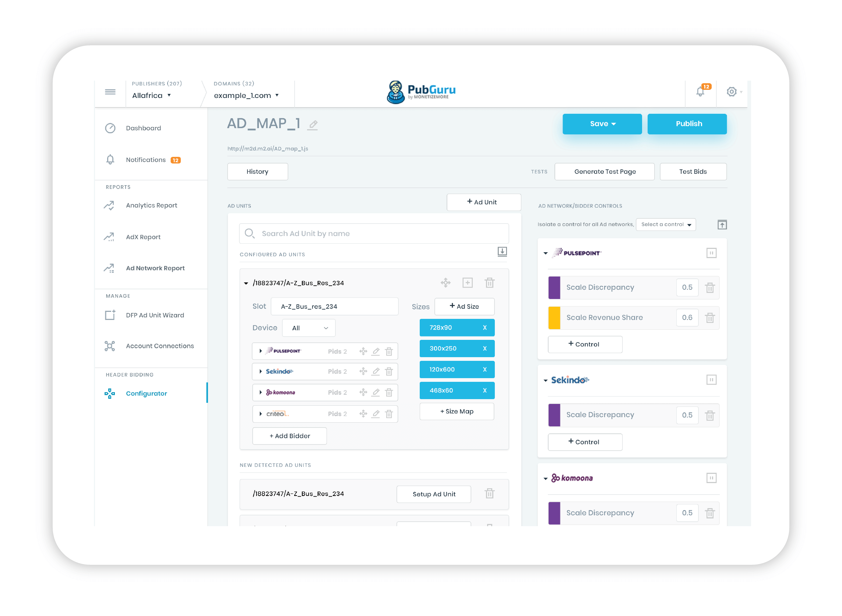Click duplicate plus icon for configured ad unit
The image size is (842, 616).
click(x=467, y=283)
